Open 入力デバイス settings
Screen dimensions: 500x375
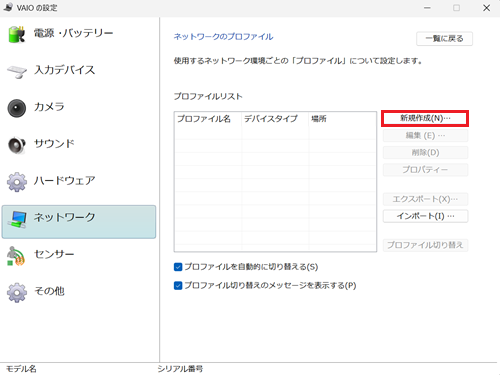click(79, 71)
